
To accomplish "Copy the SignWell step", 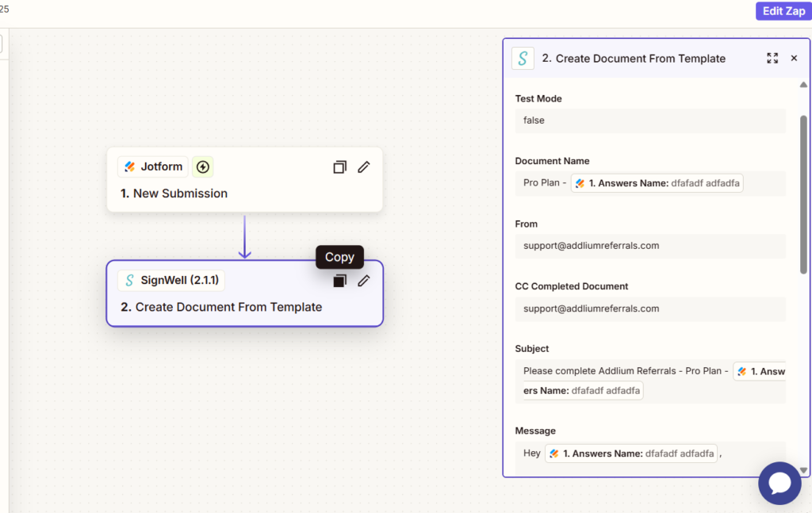I will click(339, 281).
